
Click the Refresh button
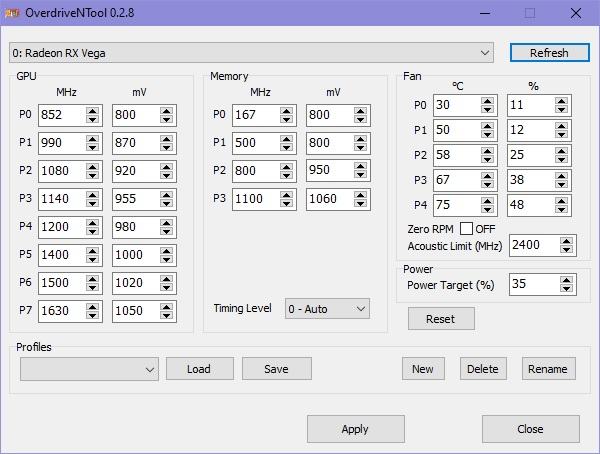[x=549, y=52]
